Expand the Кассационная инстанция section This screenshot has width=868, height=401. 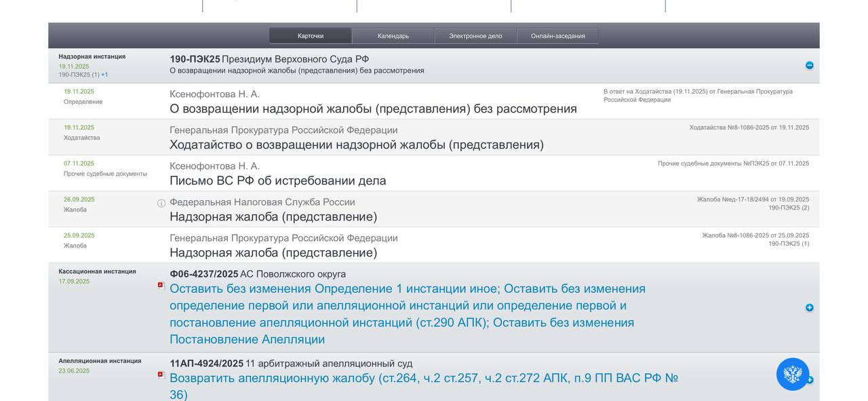point(809,307)
